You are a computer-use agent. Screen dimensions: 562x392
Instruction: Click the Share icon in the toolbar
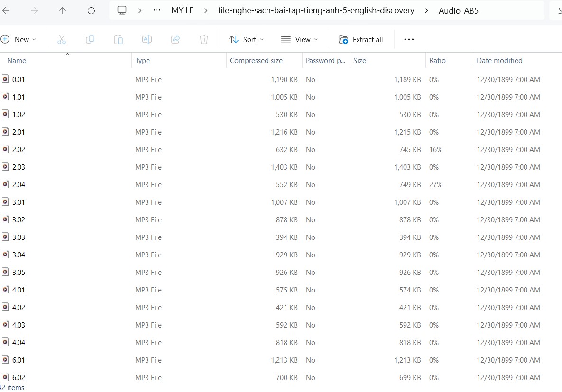175,39
